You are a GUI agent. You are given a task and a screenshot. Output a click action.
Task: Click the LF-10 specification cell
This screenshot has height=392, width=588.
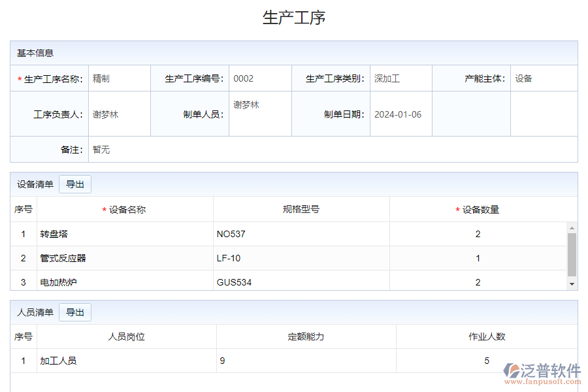pos(301,258)
